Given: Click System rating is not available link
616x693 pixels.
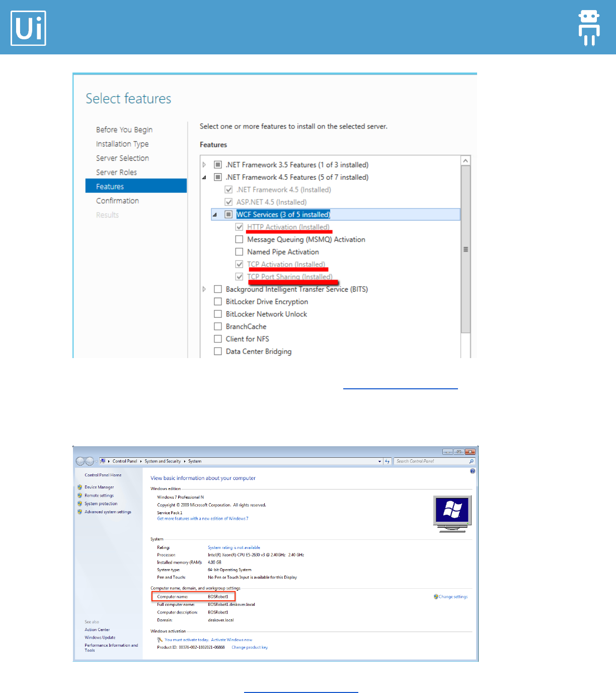Looking at the screenshot, I should pyautogui.click(x=234, y=547).
